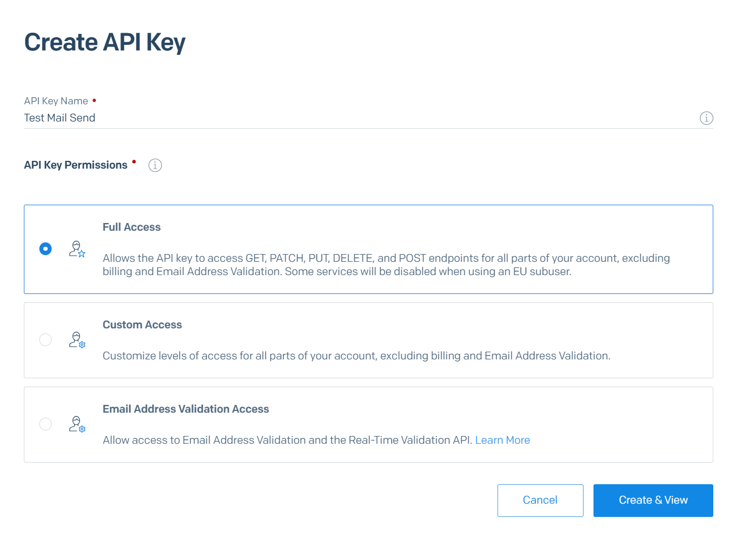Open the API Key Permissions info tooltip icon
The image size is (756, 548).
(x=155, y=165)
